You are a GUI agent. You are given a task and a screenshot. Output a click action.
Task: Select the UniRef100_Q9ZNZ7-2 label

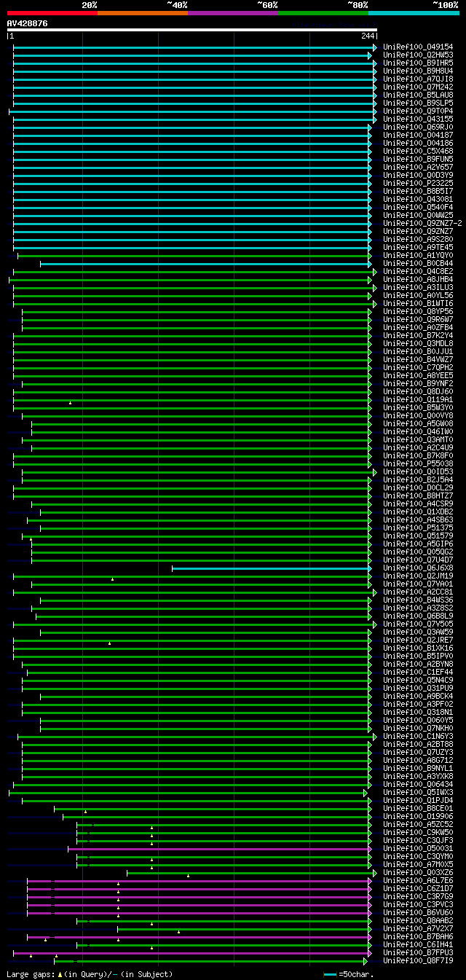click(422, 224)
